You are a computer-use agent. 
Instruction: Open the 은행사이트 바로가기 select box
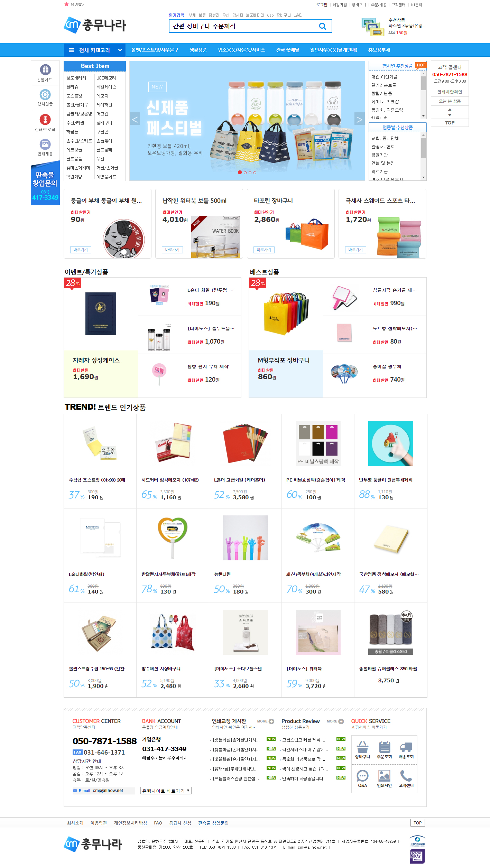click(x=166, y=791)
